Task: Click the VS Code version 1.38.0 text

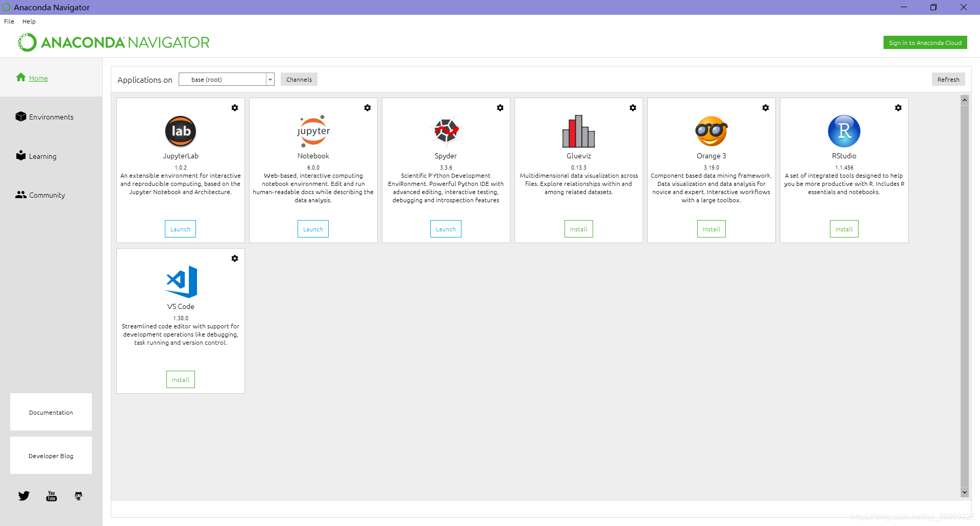Action: point(181,318)
